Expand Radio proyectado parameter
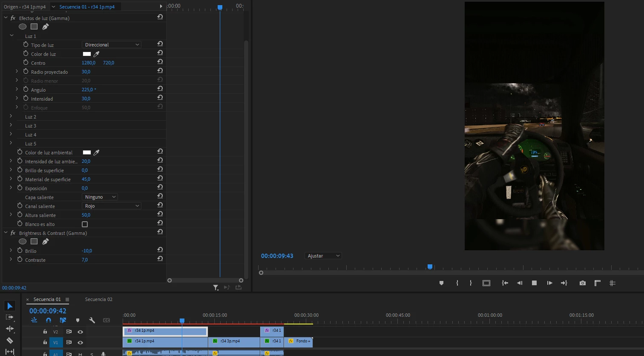 (17, 72)
